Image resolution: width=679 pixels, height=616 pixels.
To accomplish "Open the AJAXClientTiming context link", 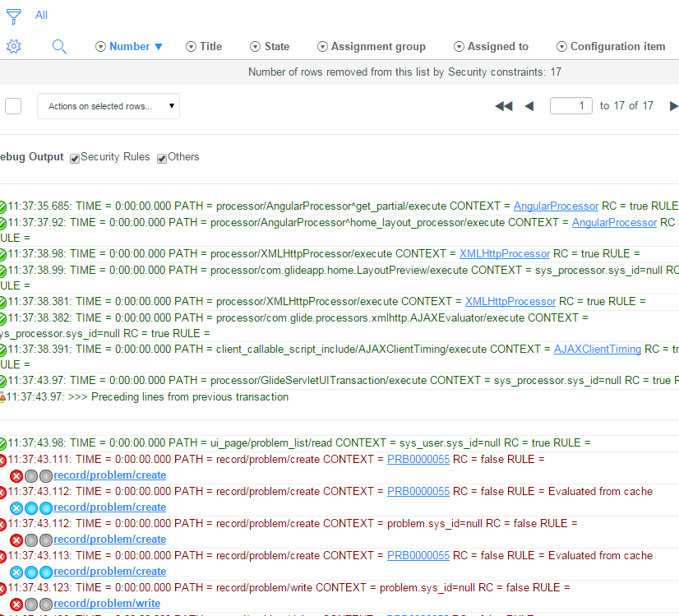I will [x=598, y=350].
